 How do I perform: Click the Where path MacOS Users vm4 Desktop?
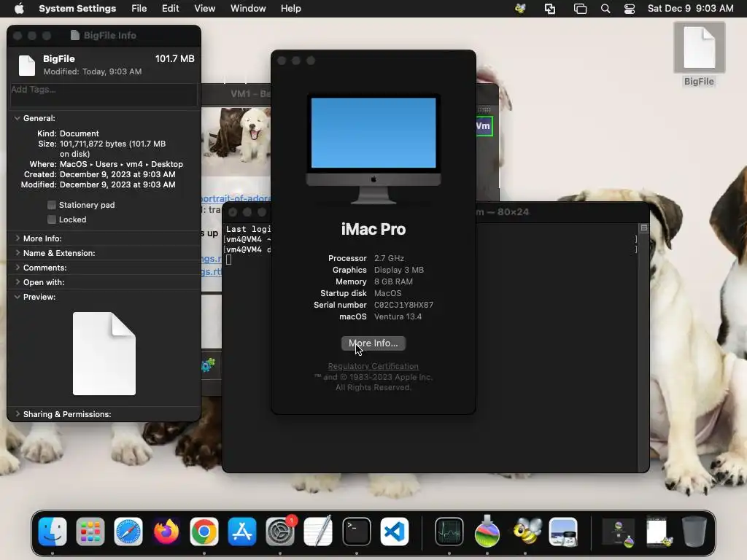[x=121, y=164]
